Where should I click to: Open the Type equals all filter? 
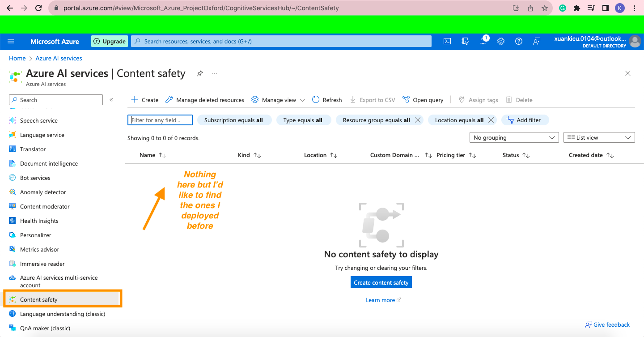point(303,120)
